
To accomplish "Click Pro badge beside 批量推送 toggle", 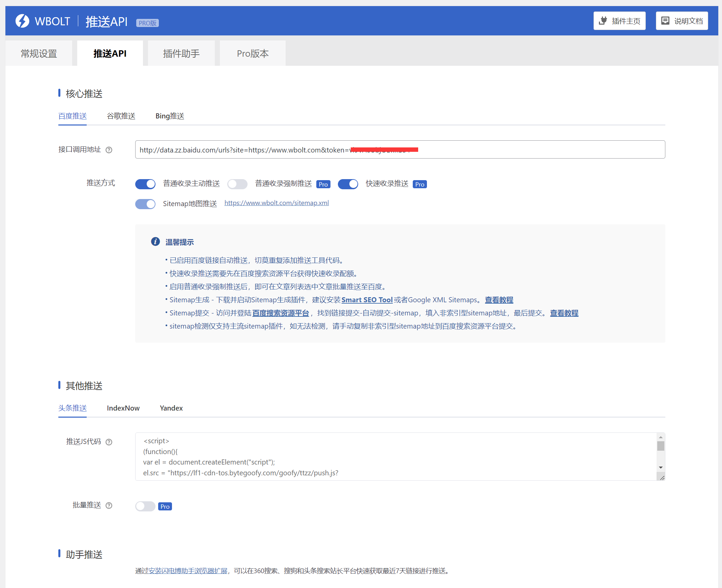I will point(165,506).
